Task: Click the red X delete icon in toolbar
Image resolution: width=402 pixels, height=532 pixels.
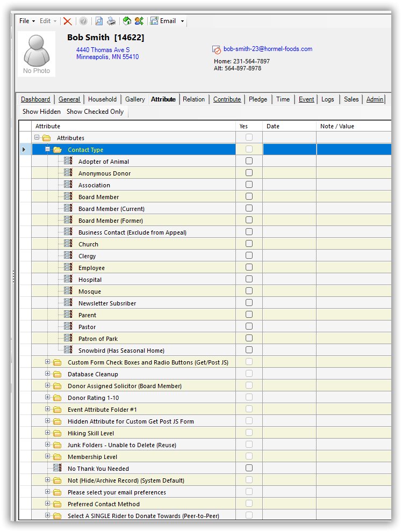Action: (68, 21)
